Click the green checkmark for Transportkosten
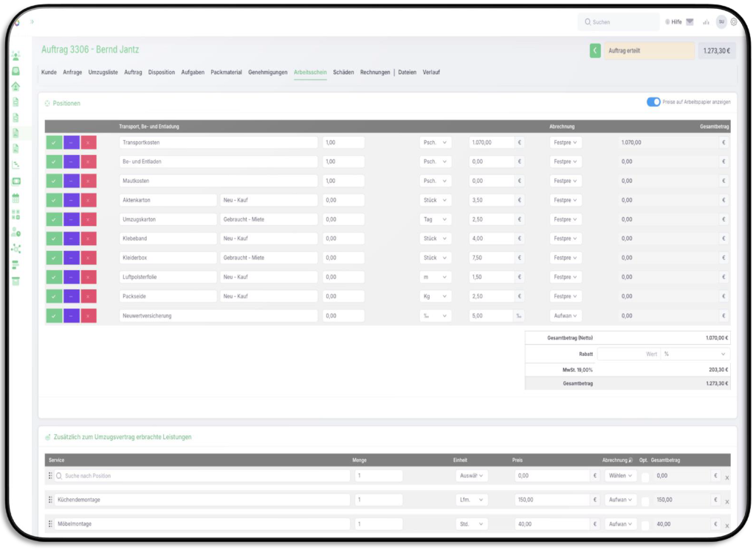756x550 pixels. [53, 142]
